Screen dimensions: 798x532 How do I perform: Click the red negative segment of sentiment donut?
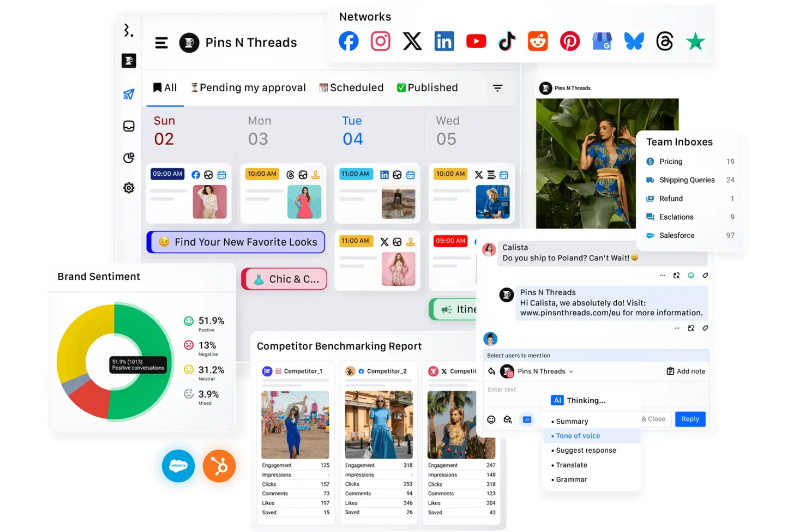pos(91,400)
